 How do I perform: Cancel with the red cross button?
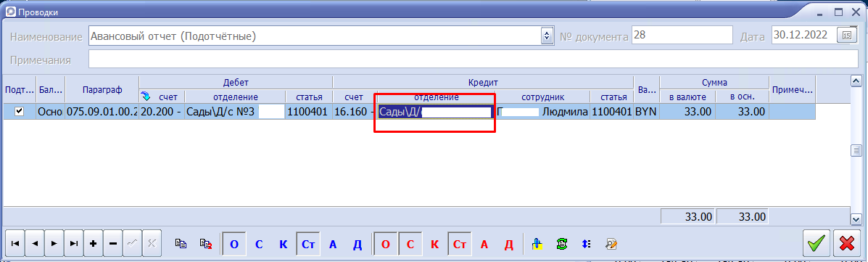(846, 243)
